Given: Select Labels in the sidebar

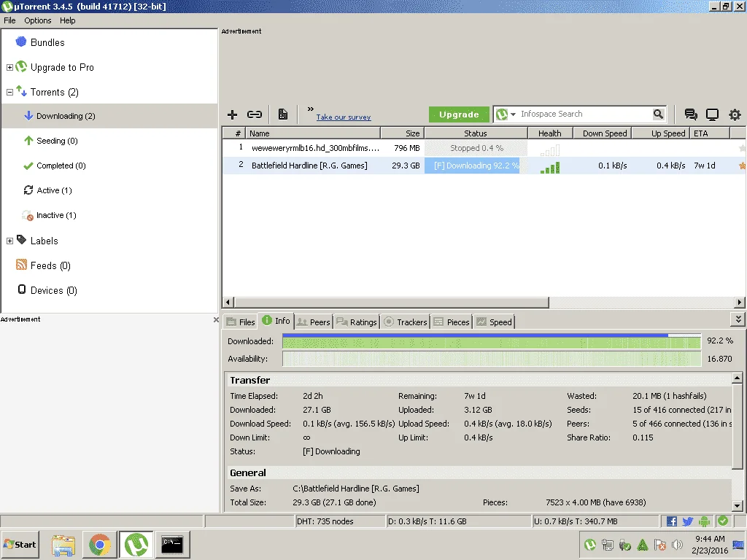Looking at the screenshot, I should pyautogui.click(x=44, y=241).
